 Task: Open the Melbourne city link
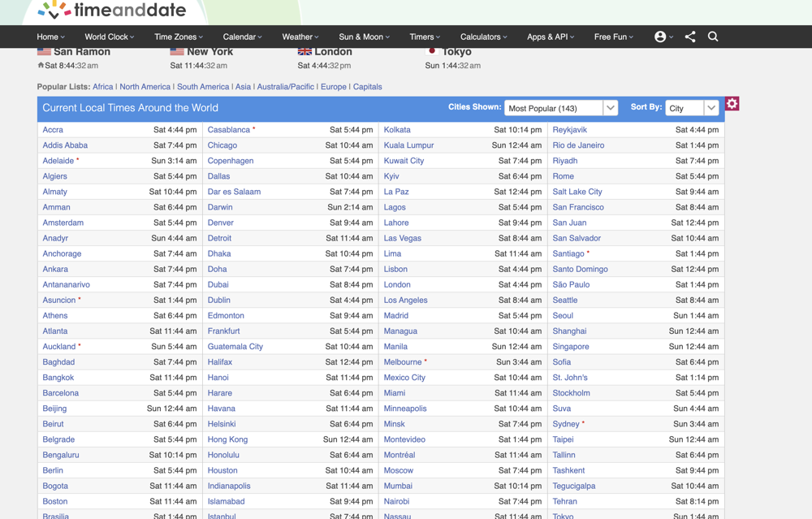click(403, 362)
